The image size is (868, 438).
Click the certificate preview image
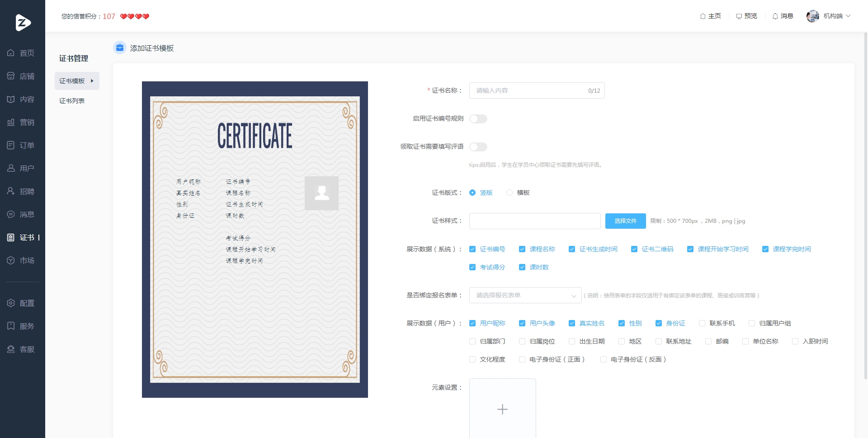pyautogui.click(x=255, y=240)
